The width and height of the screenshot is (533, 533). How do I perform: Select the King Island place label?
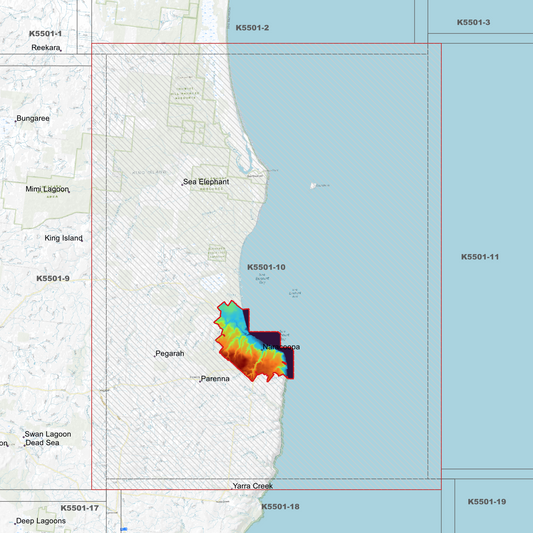tap(64, 238)
